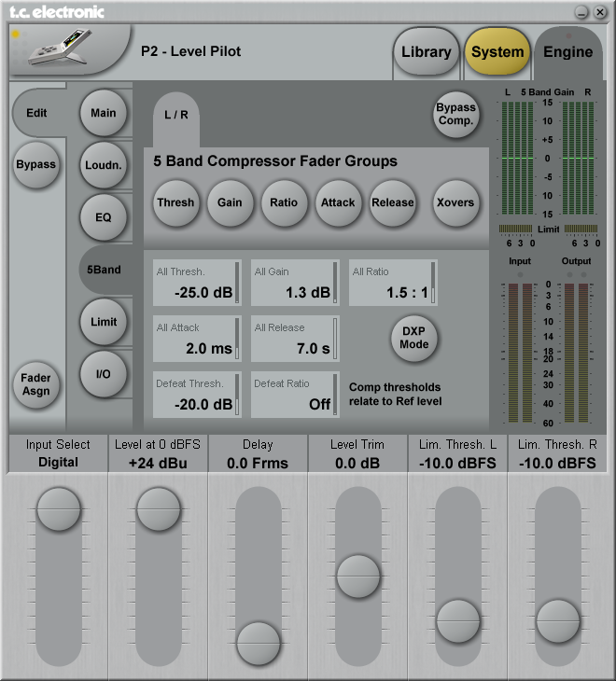This screenshot has width=616, height=681.
Task: Select the Xovers fader group
Action: [455, 202]
